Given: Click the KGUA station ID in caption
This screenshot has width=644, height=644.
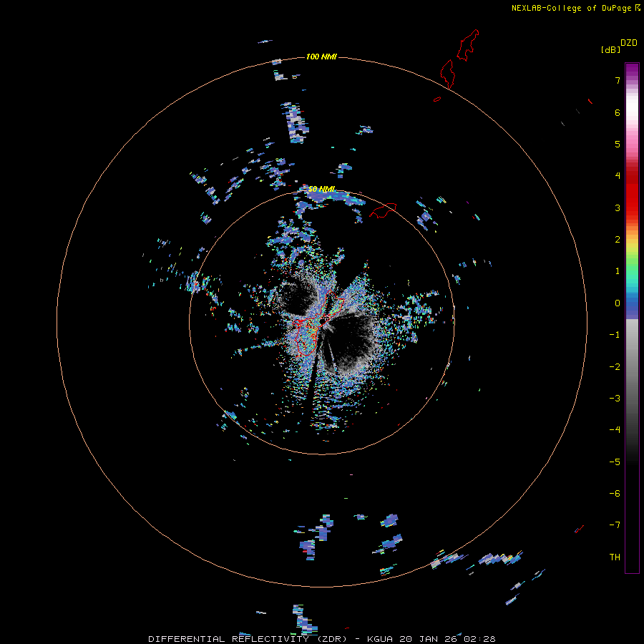Looking at the screenshot, I should coord(380,639).
